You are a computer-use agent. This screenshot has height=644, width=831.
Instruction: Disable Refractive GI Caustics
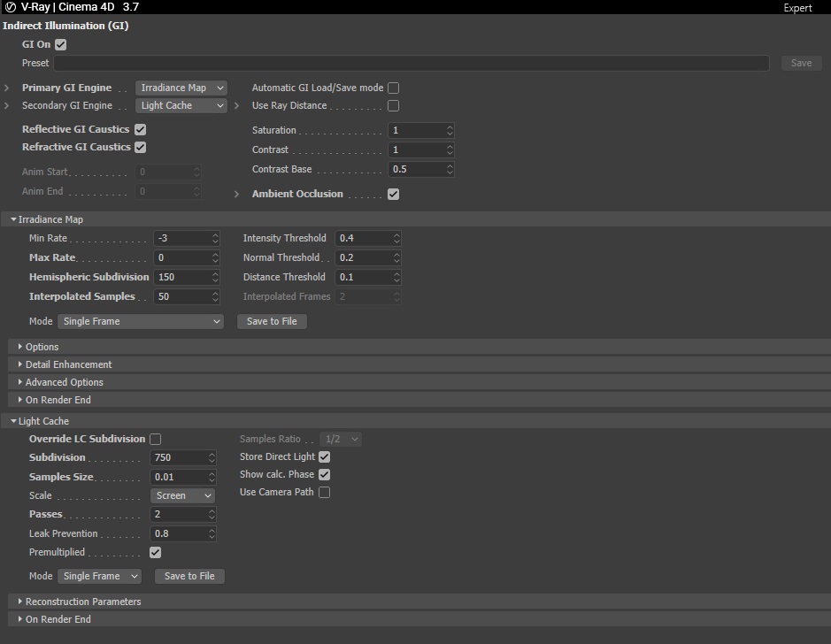coord(141,147)
